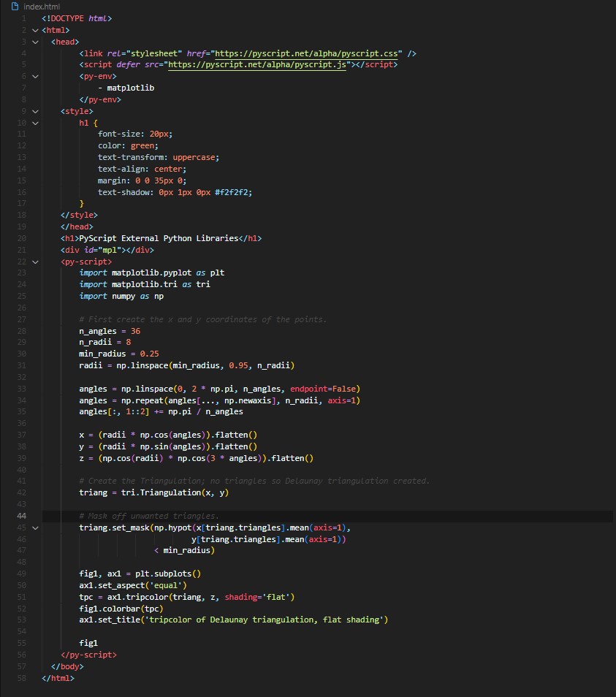Viewport: 616px width, 697px height.
Task: Click the '- matplotlib' package entry
Action: [x=126, y=88]
